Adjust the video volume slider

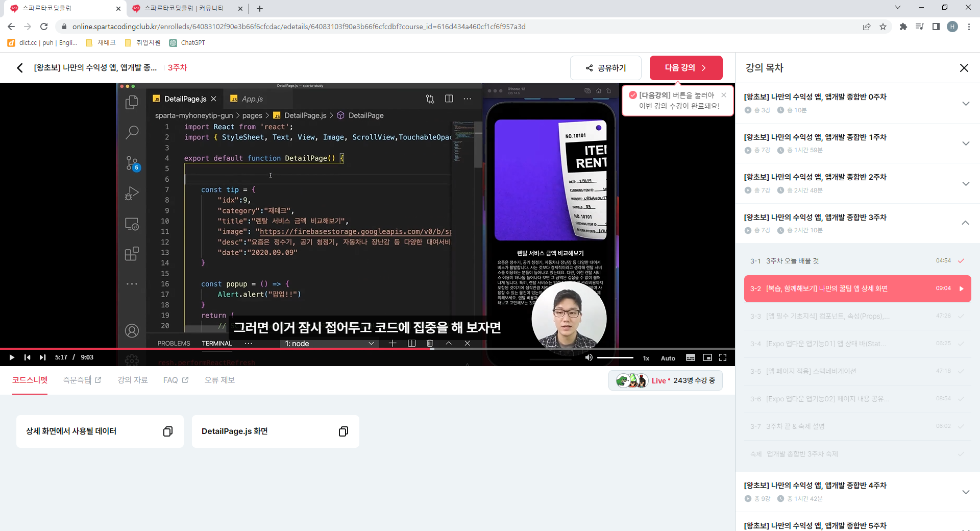pyautogui.click(x=615, y=357)
